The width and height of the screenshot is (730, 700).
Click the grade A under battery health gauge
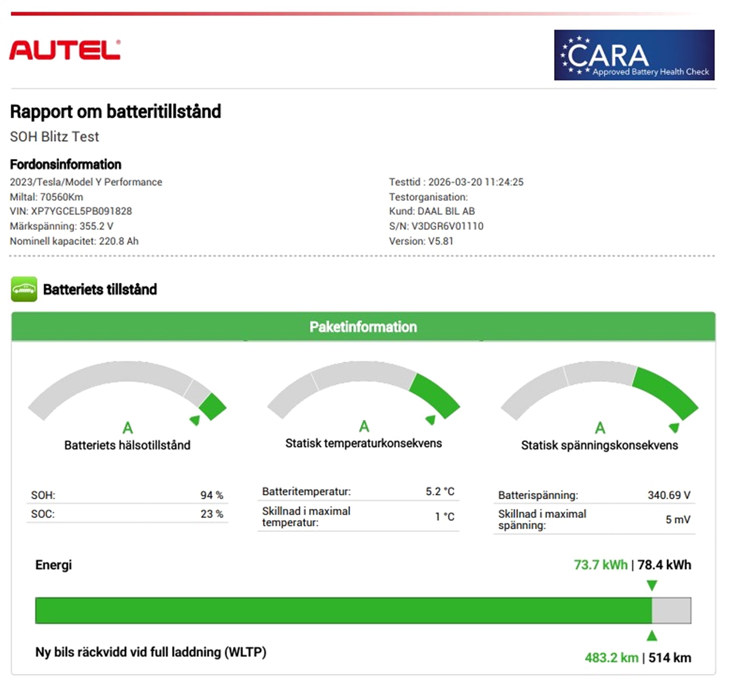(128, 428)
